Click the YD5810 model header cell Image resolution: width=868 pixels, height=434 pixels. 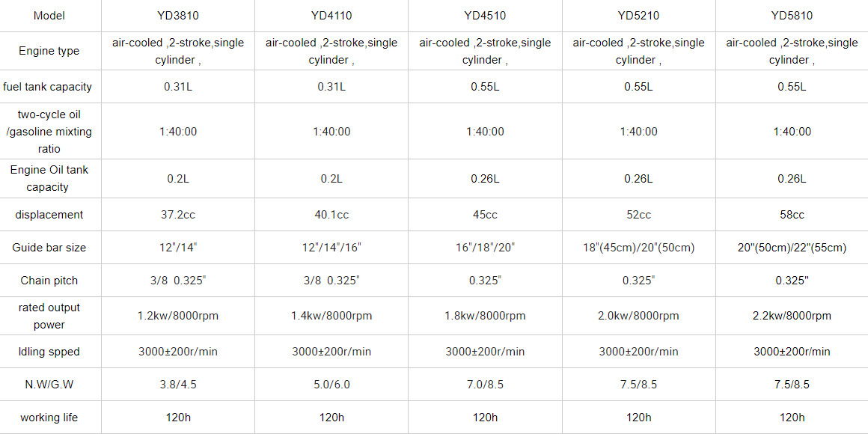pyautogui.click(x=792, y=16)
